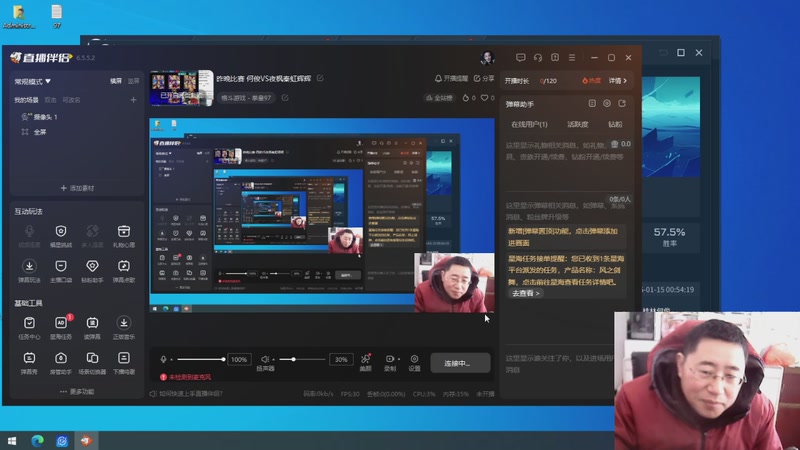
Task: Edit the stream title pencil icon
Action: (x=320, y=78)
